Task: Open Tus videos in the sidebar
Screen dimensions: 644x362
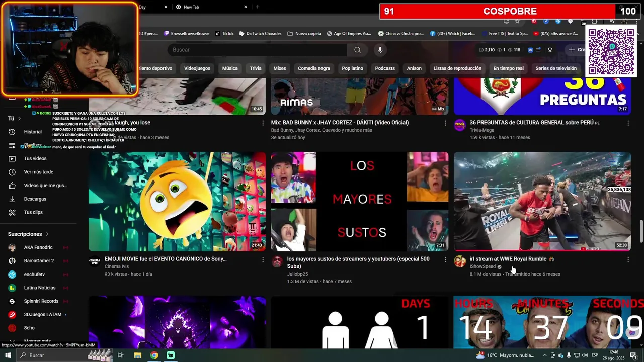Action: (35, 158)
